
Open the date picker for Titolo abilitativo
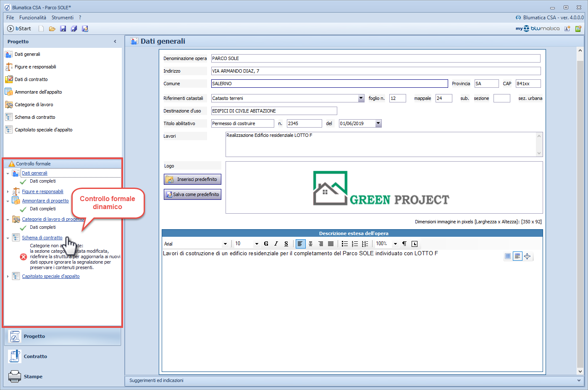coord(378,123)
